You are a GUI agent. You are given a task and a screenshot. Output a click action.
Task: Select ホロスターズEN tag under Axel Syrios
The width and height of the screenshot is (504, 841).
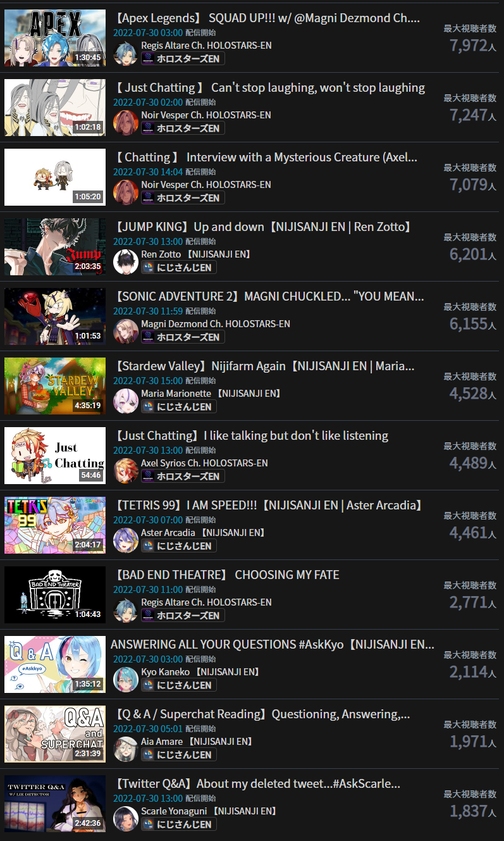tap(183, 476)
